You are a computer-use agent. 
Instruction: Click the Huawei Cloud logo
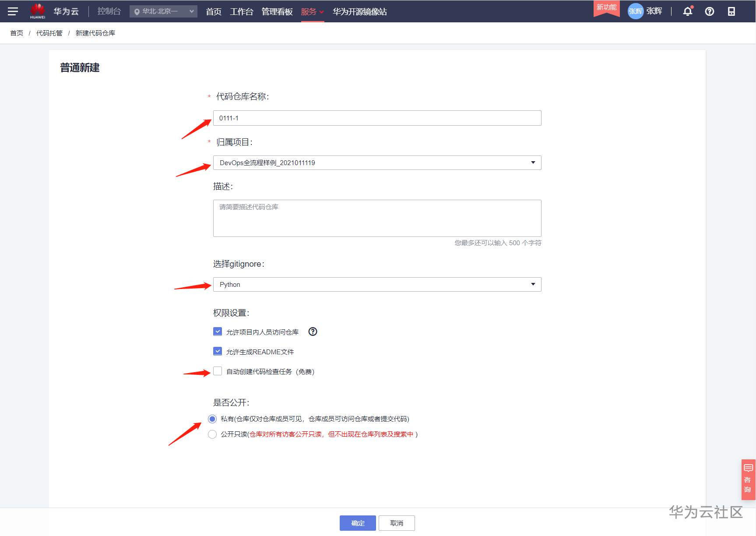click(38, 11)
